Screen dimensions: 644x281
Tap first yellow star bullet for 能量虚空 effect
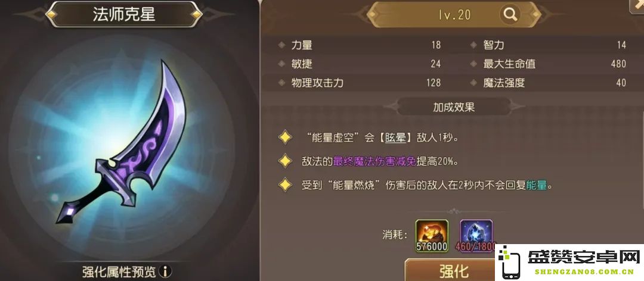pyautogui.click(x=285, y=138)
